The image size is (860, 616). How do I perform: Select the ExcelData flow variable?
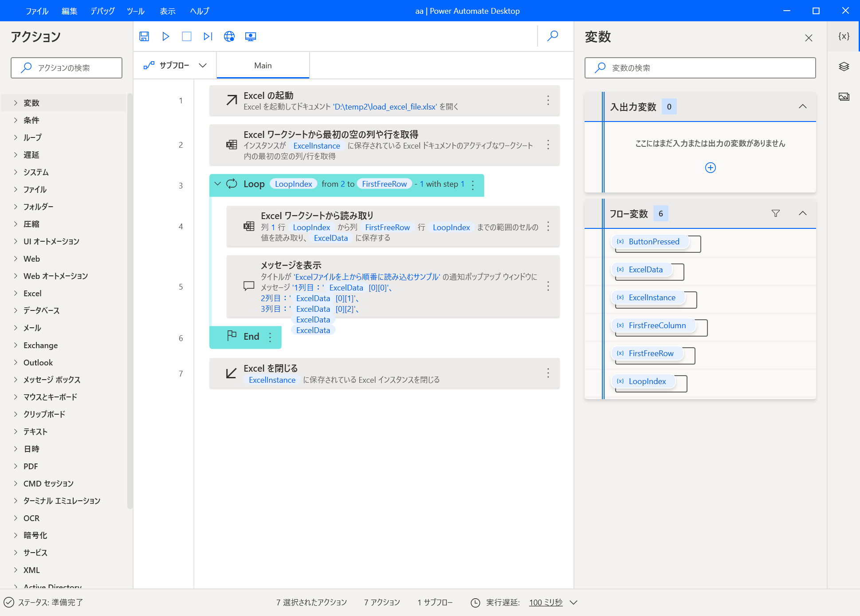[x=641, y=270]
